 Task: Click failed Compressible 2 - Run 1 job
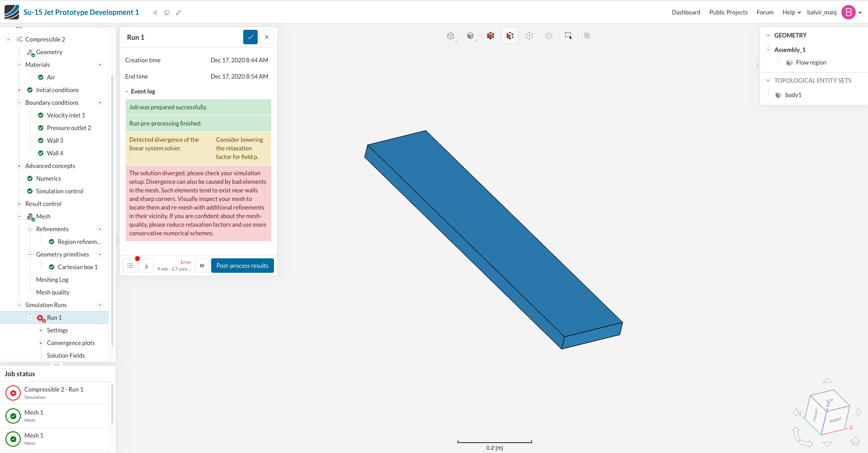(54, 393)
